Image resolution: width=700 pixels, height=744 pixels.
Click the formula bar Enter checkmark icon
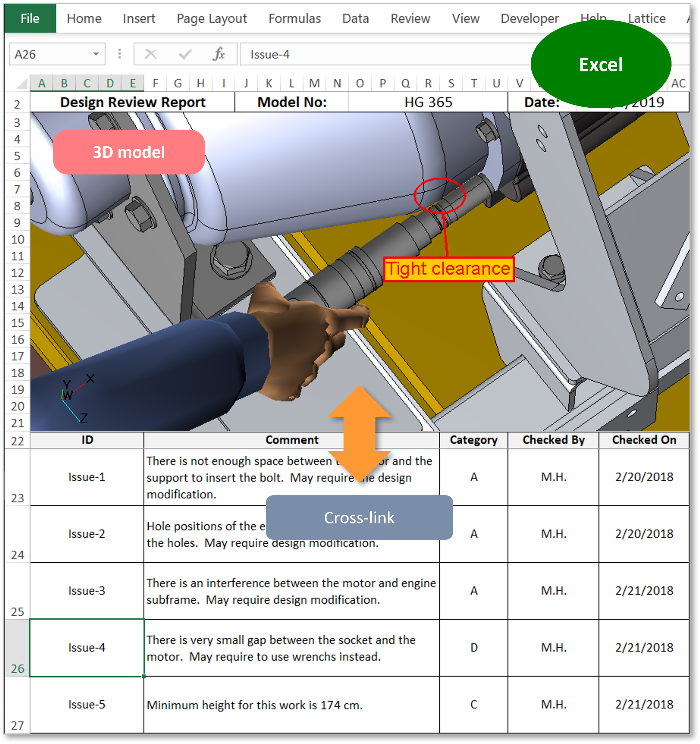coord(185,55)
